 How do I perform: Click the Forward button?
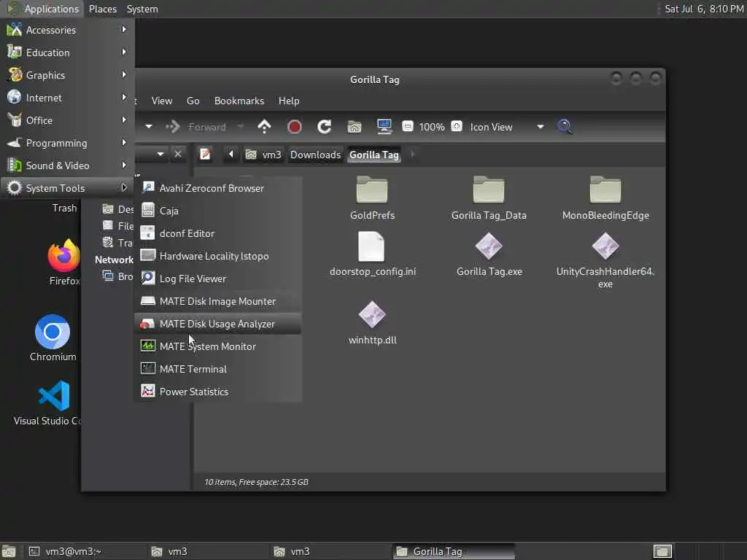click(196, 127)
